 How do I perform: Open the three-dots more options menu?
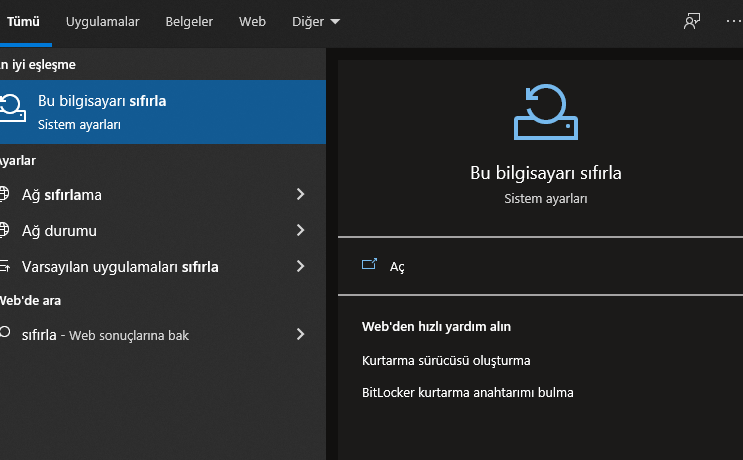(733, 22)
